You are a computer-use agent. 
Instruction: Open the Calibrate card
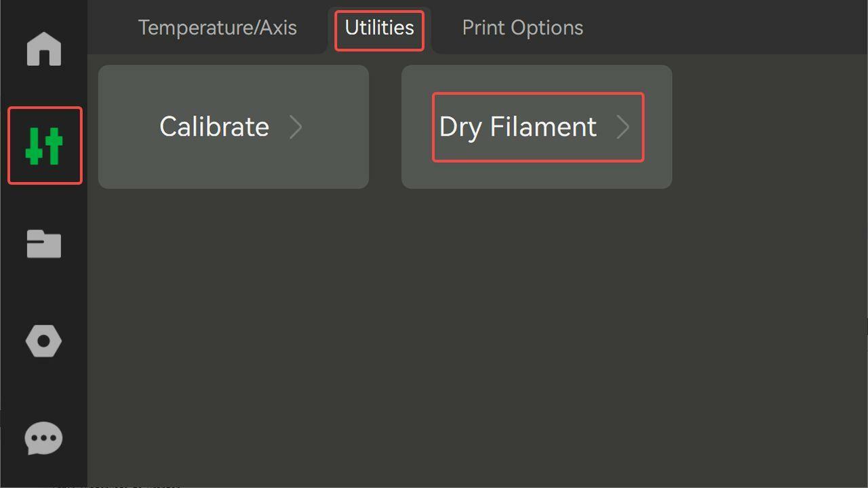(233, 127)
